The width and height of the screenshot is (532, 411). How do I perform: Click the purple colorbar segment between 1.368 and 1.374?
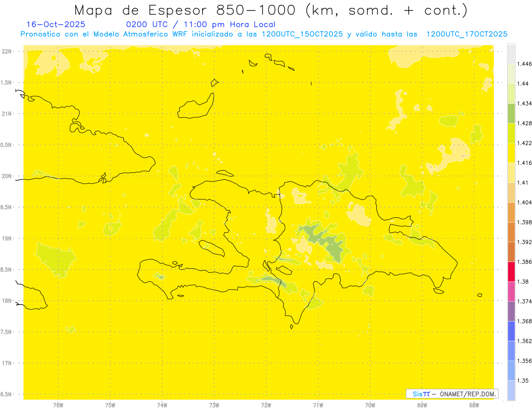click(511, 311)
